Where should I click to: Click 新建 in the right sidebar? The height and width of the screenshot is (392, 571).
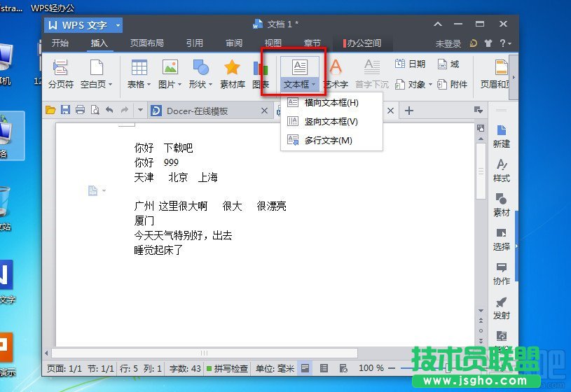click(502, 136)
